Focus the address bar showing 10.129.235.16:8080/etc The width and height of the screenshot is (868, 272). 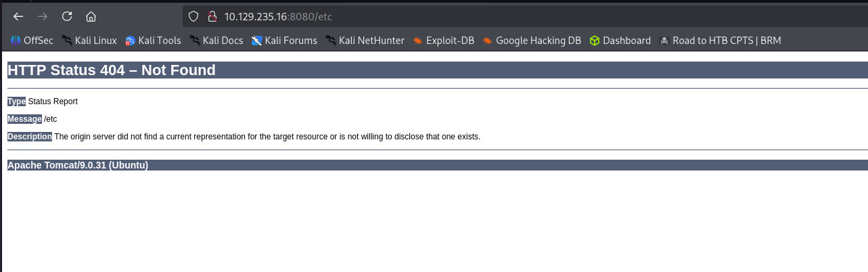pyautogui.click(x=406, y=16)
